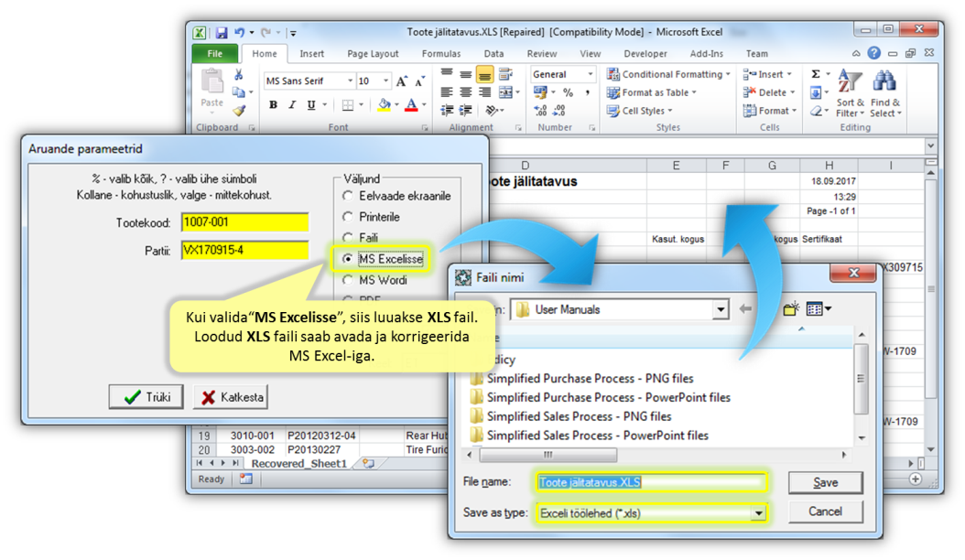Click cell containing "P20120312-04"
Viewport: 965px width, 560px height.
point(321,435)
